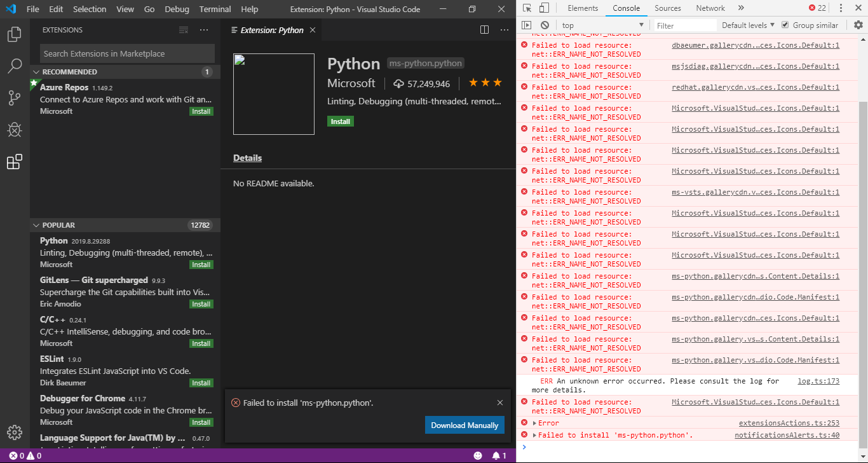Install the GitLens extension
Viewport: 868px width, 463px height.
click(201, 304)
